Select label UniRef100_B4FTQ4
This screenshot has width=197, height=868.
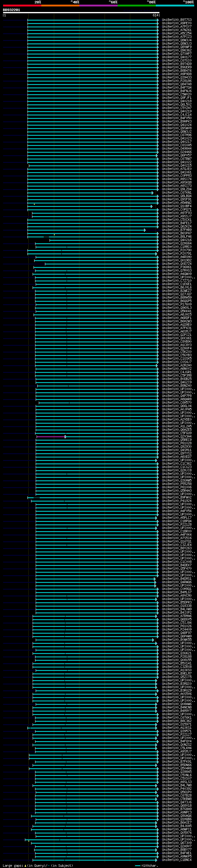176,88
